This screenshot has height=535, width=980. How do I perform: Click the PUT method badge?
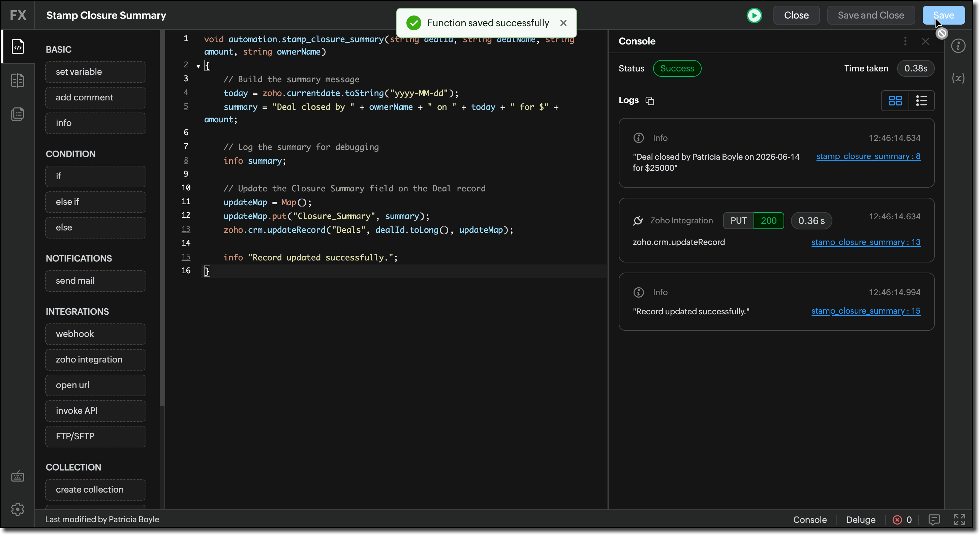[x=738, y=221]
